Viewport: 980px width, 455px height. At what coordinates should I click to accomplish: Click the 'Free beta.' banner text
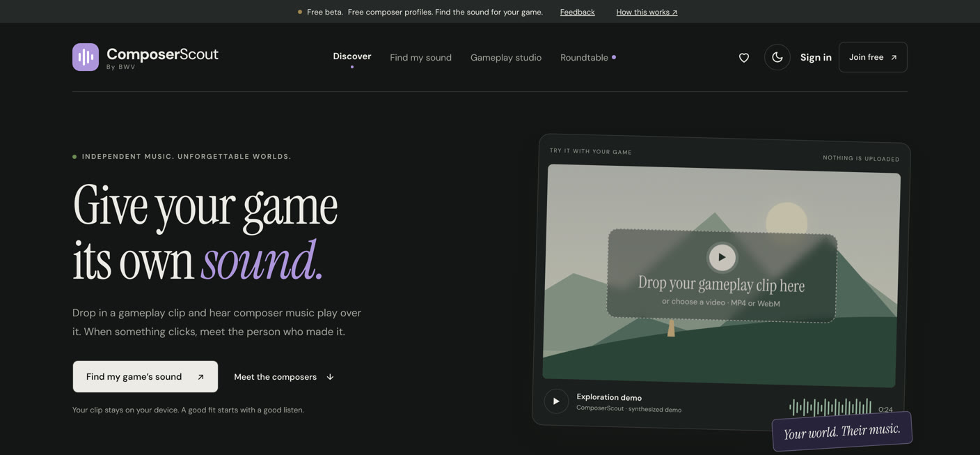click(325, 12)
